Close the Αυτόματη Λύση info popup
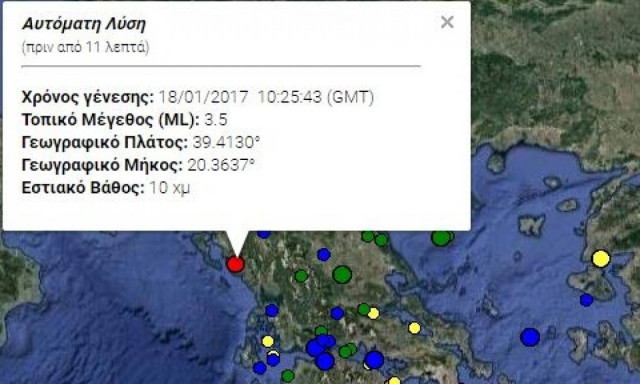Image resolution: width=640 pixels, height=384 pixels. coord(447,22)
